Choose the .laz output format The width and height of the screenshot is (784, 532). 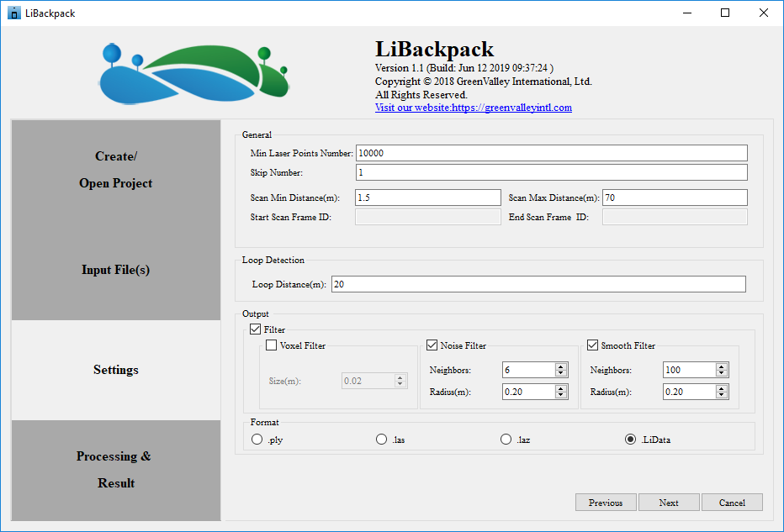(x=506, y=439)
